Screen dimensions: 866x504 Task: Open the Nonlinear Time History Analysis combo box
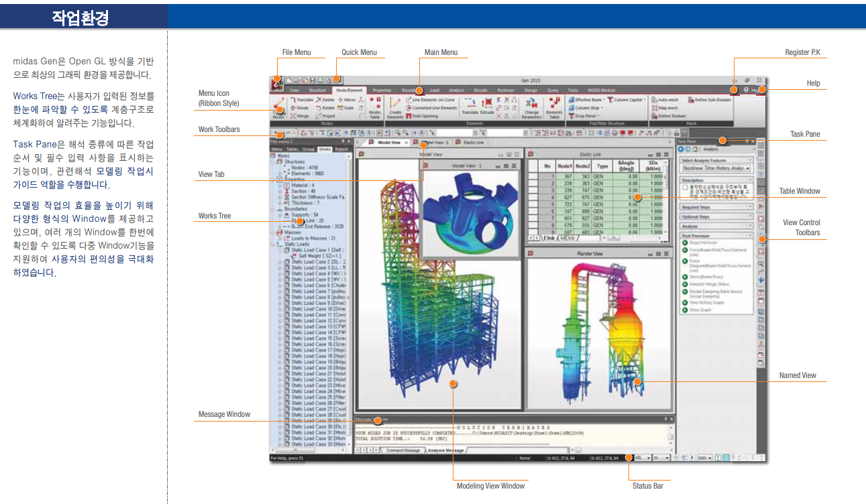point(716,169)
